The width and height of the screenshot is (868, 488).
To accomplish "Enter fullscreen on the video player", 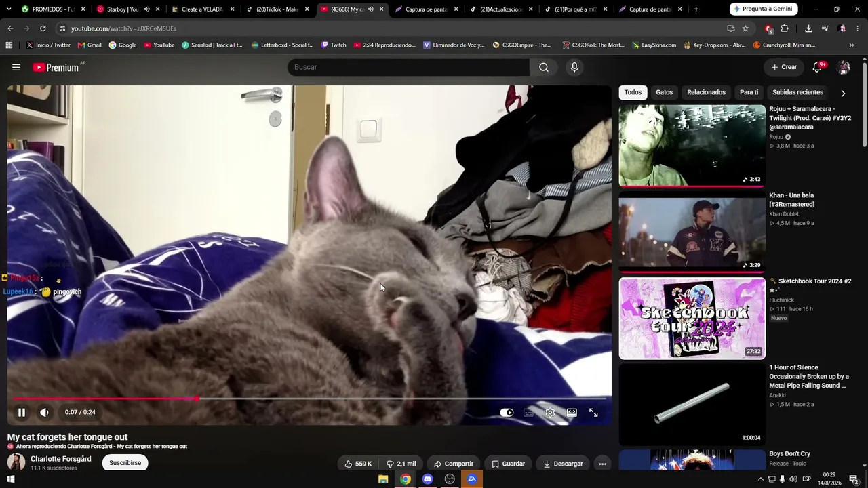I will [593, 412].
